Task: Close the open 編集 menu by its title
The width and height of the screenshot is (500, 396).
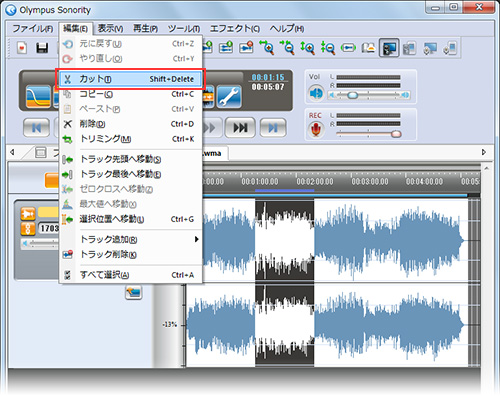Action: [76, 29]
